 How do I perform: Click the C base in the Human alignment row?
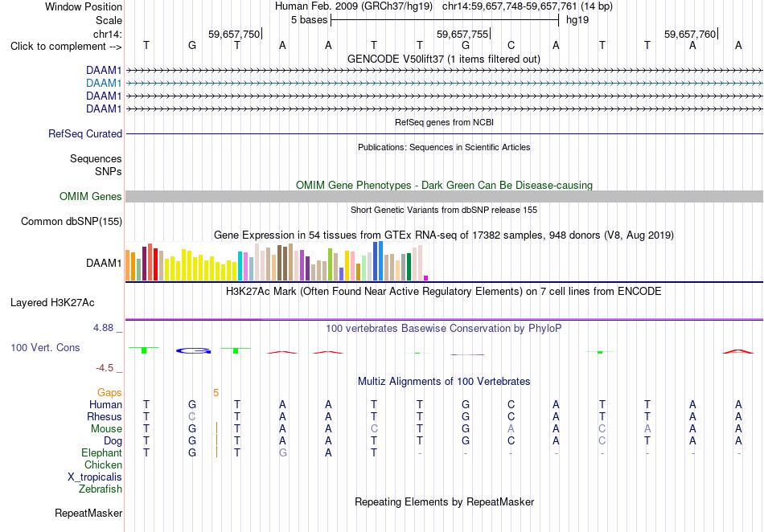511,404
